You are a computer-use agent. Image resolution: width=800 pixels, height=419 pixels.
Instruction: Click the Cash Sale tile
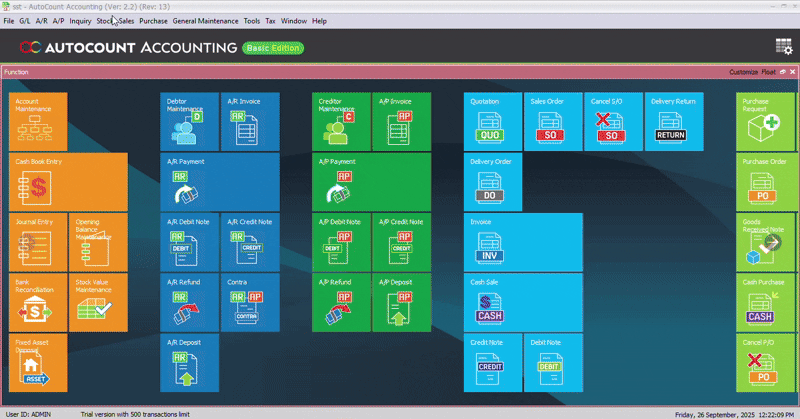pos(522,302)
